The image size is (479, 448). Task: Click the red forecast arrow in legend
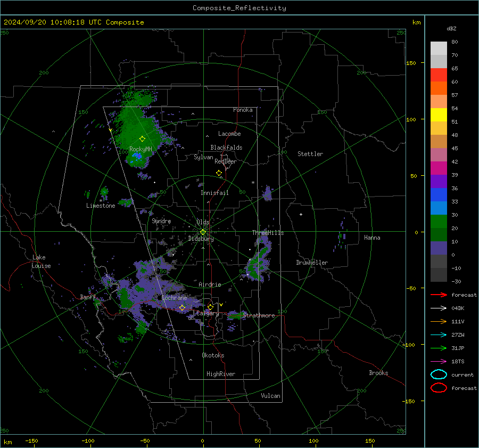439,295
